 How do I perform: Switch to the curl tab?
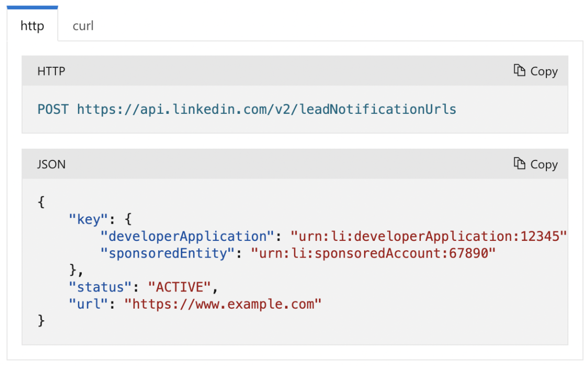coord(83,26)
